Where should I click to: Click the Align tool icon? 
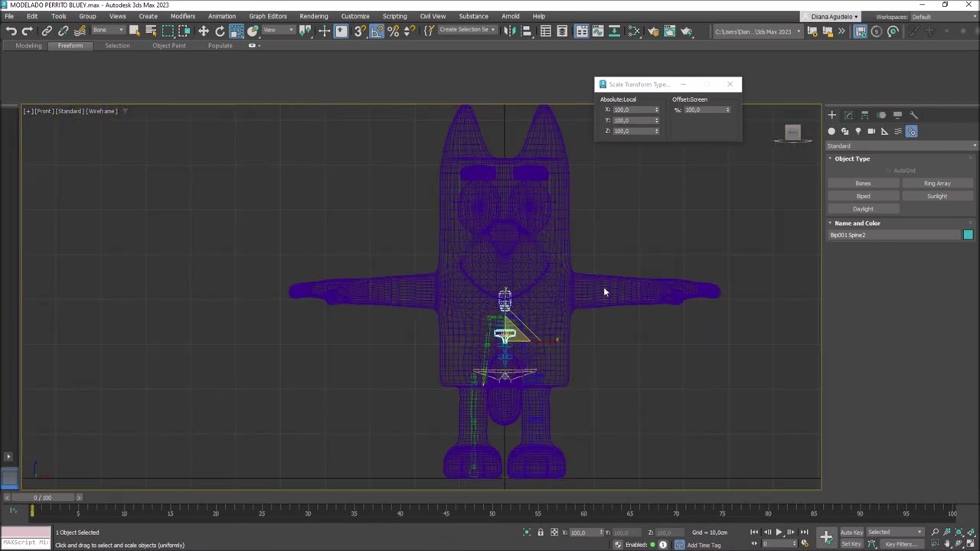click(526, 31)
